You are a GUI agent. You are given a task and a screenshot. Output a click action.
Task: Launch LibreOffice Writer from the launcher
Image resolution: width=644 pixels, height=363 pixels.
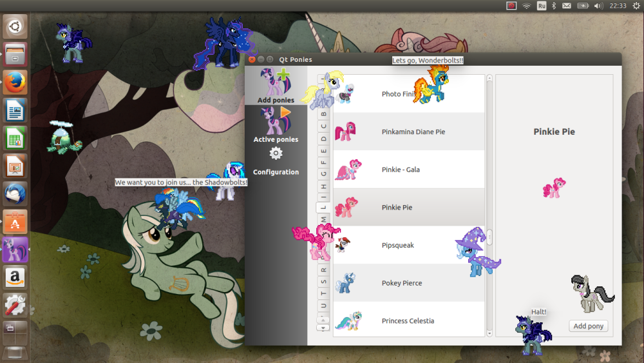coord(15,110)
